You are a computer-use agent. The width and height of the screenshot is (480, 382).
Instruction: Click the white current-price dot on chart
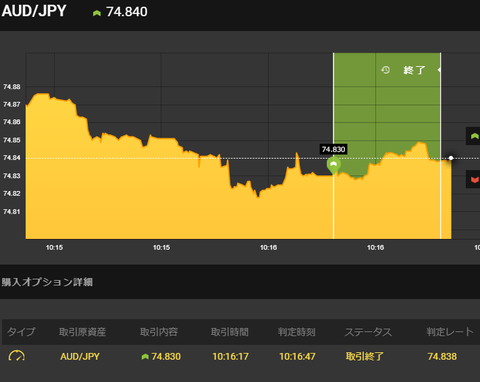coord(451,158)
